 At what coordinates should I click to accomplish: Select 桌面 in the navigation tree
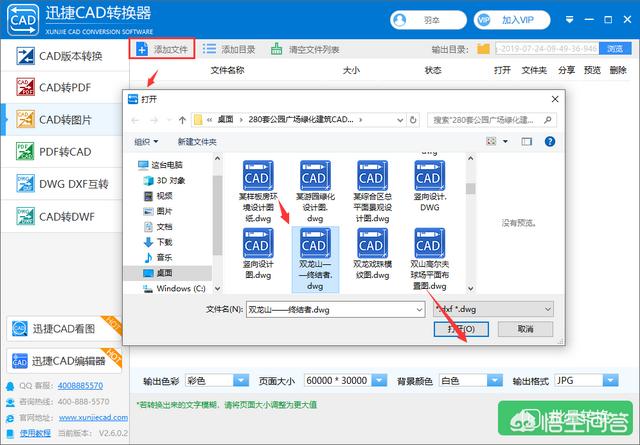coord(164,272)
